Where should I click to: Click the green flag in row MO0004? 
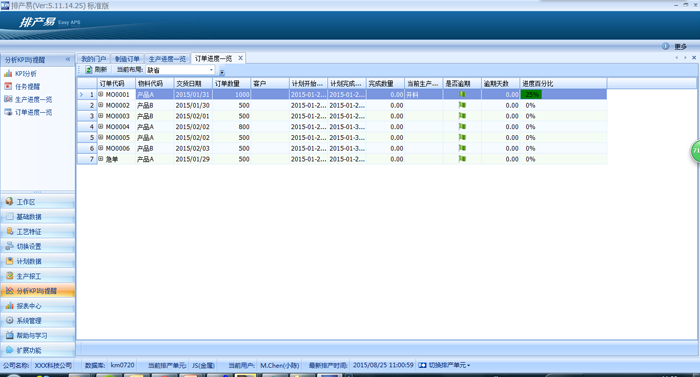pyautogui.click(x=462, y=126)
